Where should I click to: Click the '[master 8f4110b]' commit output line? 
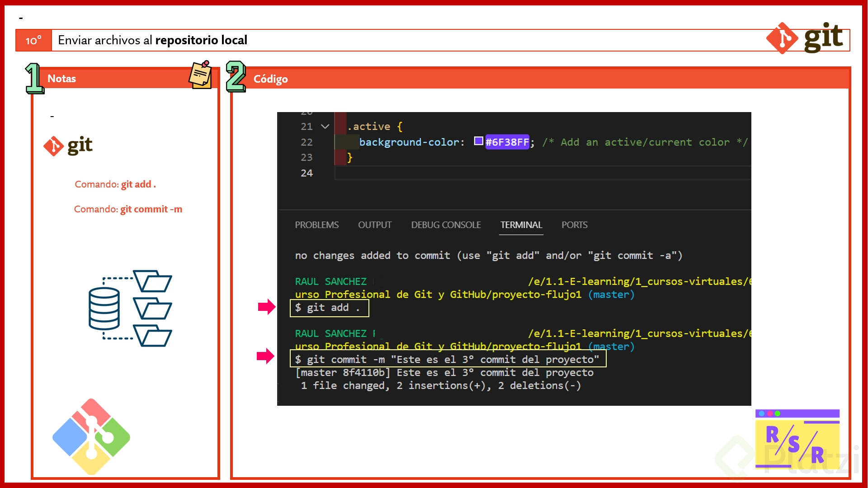tap(444, 373)
